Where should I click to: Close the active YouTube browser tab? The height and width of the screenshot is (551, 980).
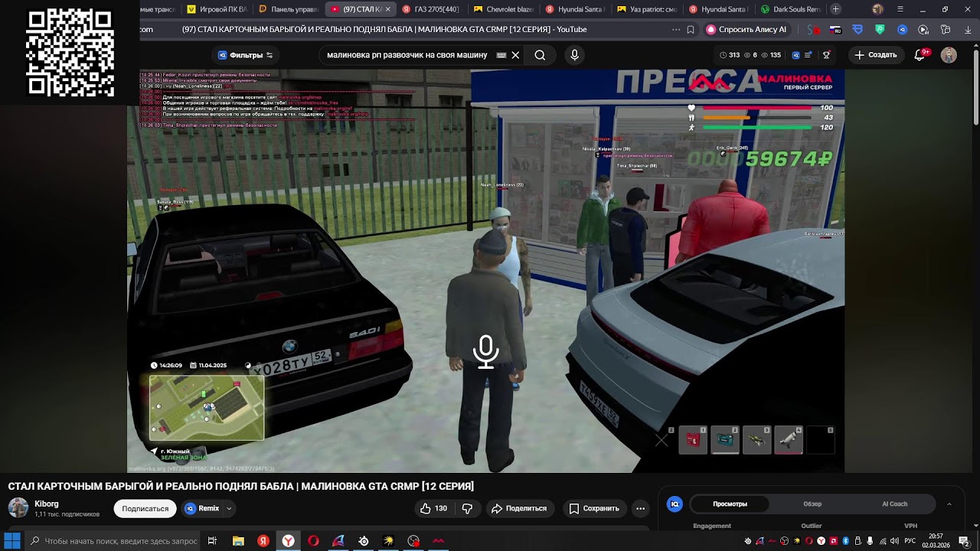pos(387,9)
